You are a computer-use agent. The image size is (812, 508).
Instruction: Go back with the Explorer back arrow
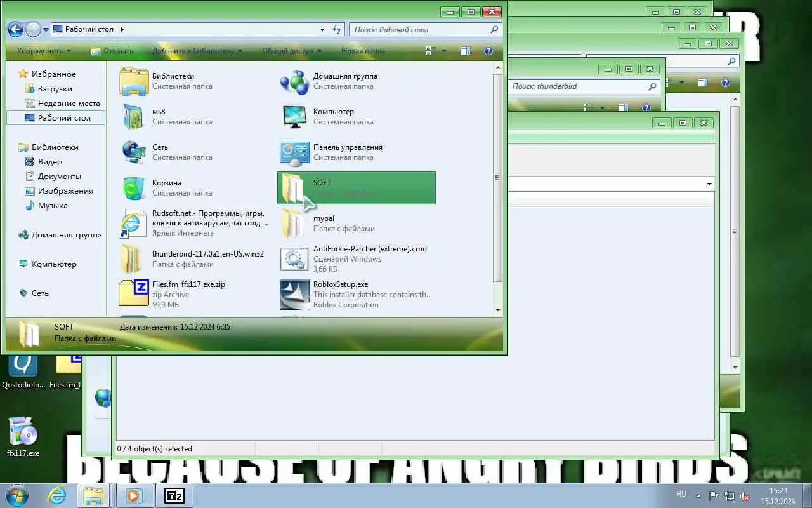click(x=16, y=29)
